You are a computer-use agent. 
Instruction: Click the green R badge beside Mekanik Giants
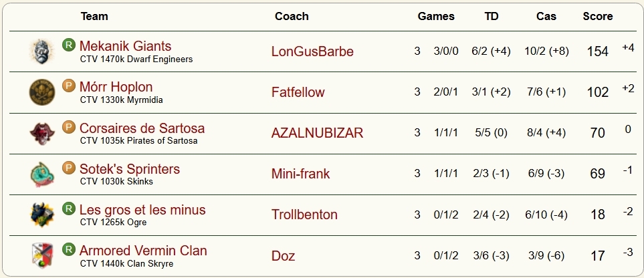pos(68,45)
